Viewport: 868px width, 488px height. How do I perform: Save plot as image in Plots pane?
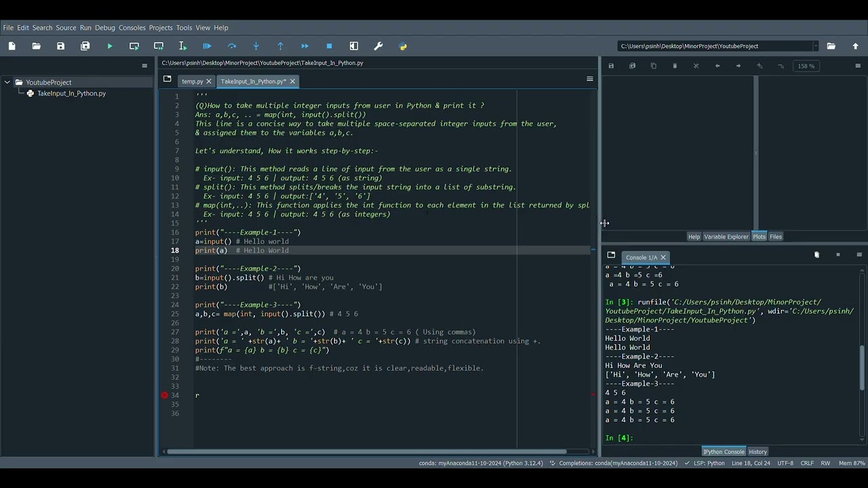click(x=611, y=66)
